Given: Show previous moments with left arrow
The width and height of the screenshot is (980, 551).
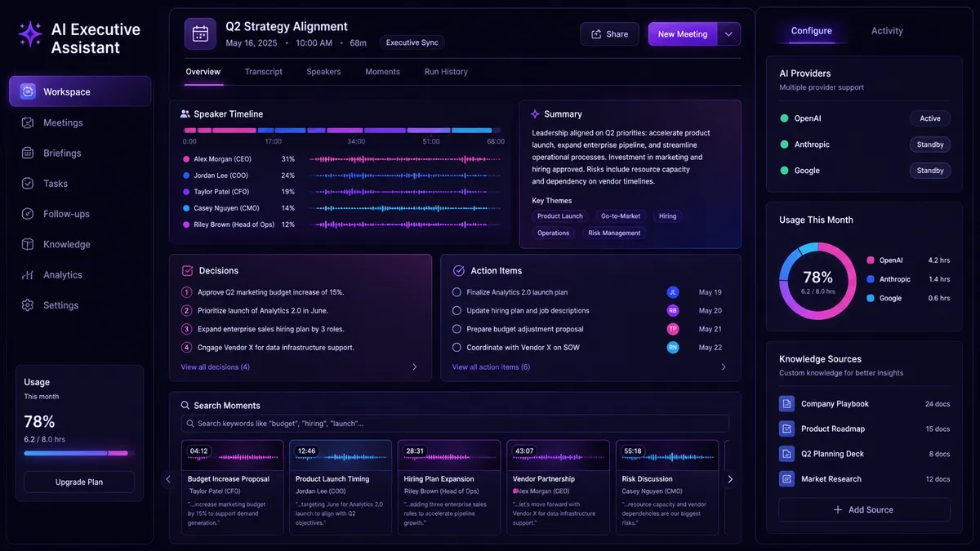Looking at the screenshot, I should pos(168,479).
